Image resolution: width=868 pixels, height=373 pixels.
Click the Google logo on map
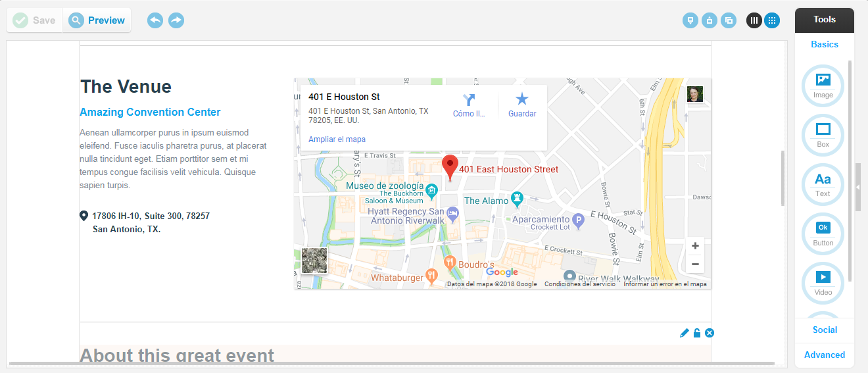(502, 272)
